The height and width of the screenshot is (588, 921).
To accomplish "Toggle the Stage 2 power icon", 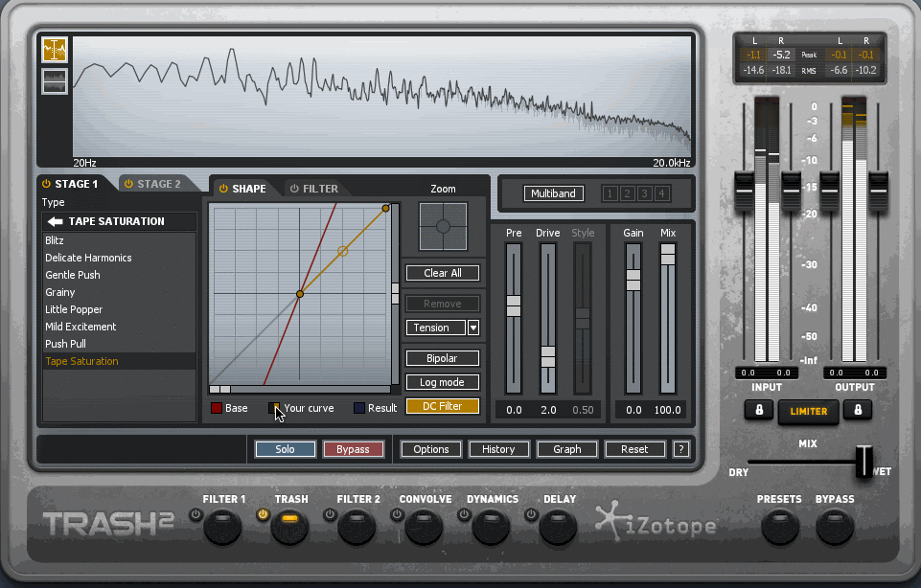I will 128,184.
